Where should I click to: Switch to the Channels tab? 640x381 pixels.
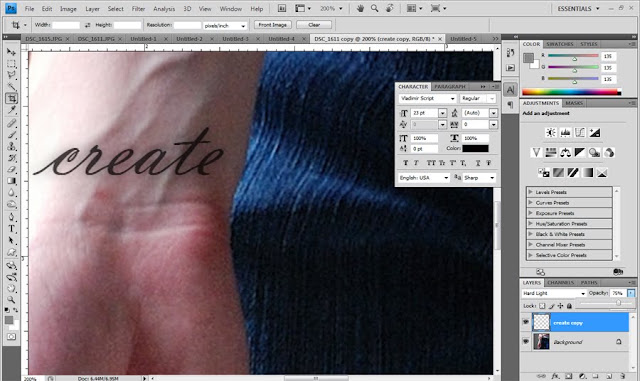pos(560,283)
